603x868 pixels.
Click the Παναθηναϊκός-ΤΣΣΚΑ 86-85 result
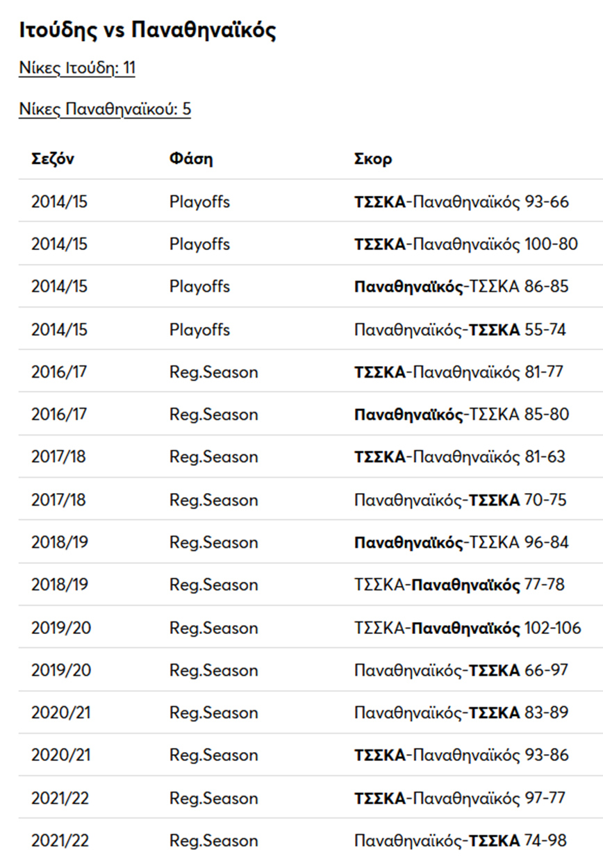point(461,287)
